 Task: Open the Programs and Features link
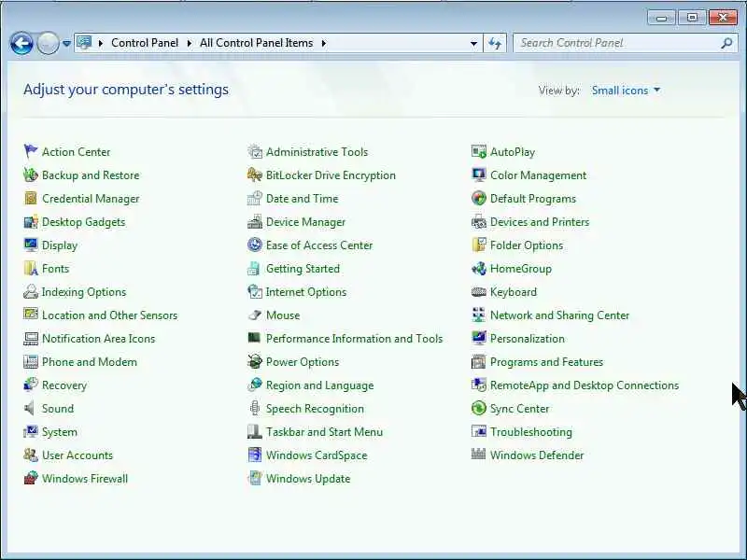point(546,362)
